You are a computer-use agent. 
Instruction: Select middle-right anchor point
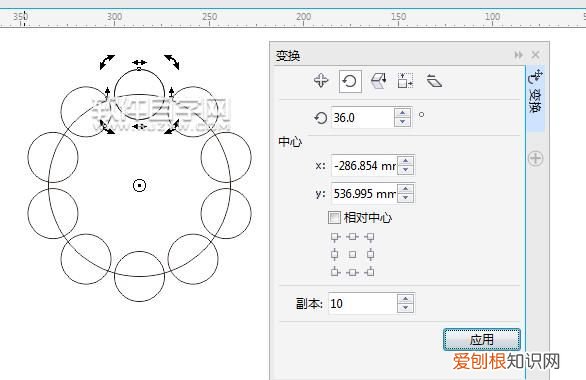[x=370, y=254]
